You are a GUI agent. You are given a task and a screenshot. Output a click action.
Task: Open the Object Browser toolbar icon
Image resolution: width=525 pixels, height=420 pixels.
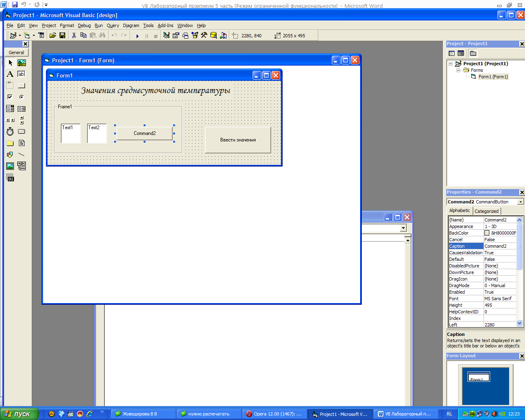(195, 36)
